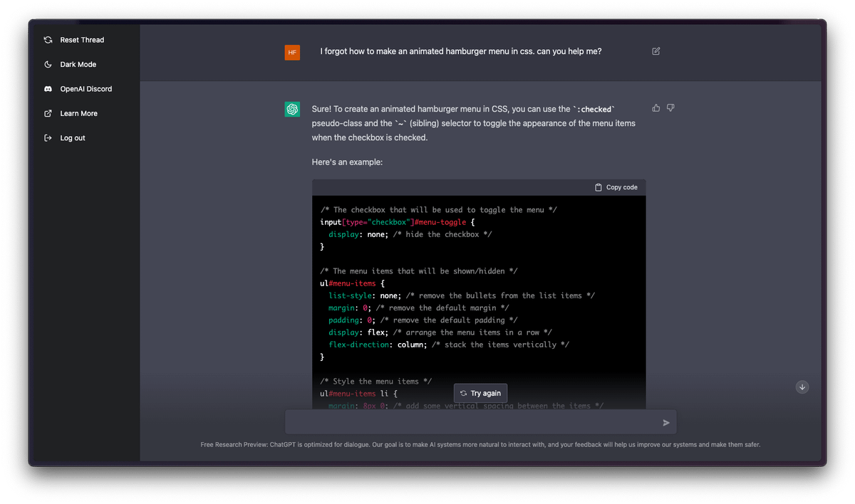Click the Discord logo icon
Screen dimensions: 855x504
click(48, 89)
